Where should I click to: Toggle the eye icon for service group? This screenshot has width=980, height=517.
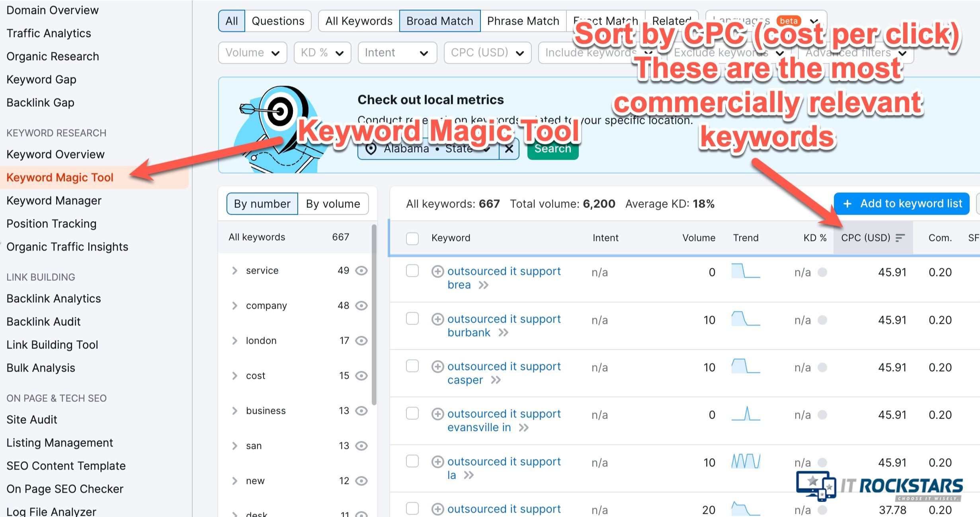coord(361,271)
